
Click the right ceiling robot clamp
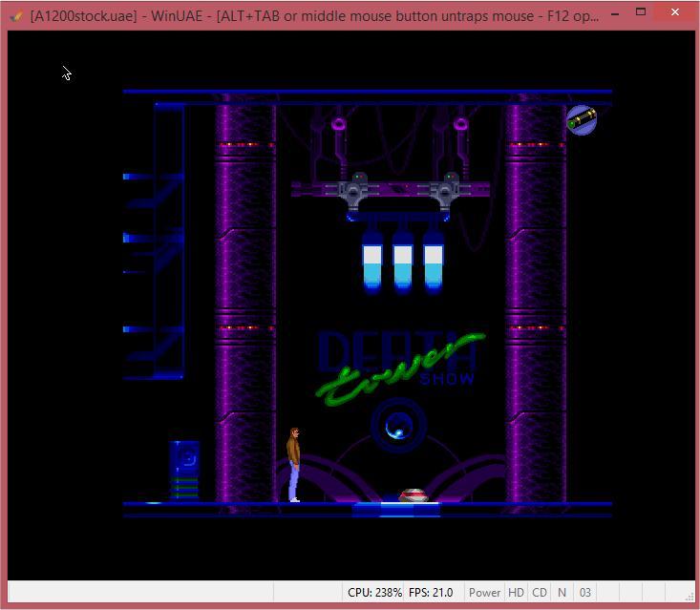445,192
